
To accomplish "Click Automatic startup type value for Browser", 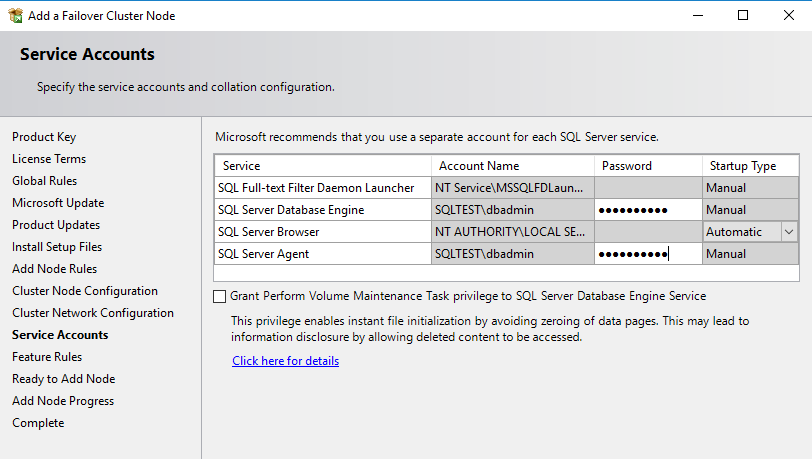I will (742, 232).
